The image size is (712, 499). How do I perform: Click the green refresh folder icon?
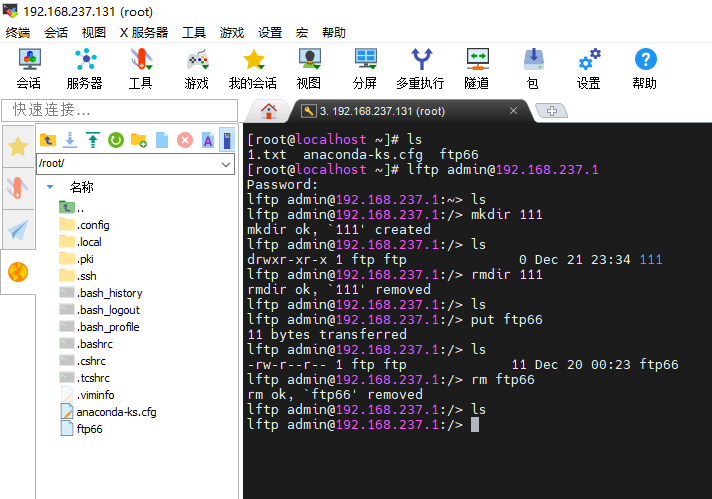point(115,140)
